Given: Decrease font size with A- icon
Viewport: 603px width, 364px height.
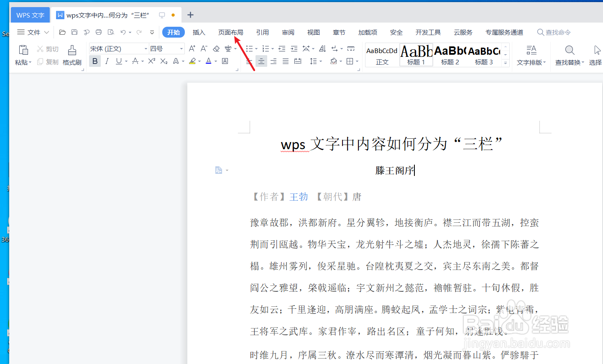Looking at the screenshot, I should point(204,49).
